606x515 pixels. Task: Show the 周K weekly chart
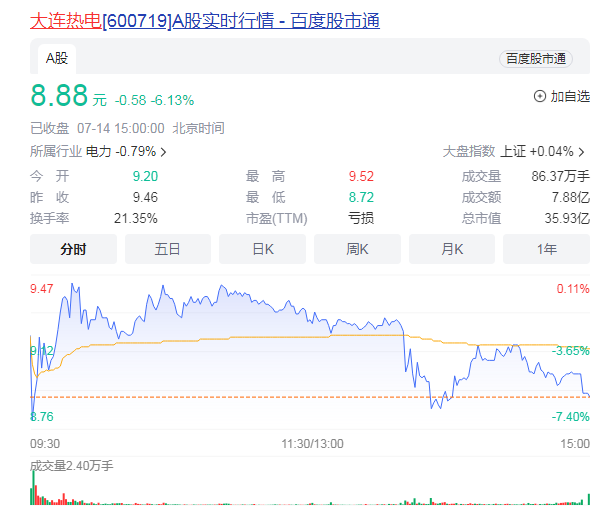(x=357, y=249)
